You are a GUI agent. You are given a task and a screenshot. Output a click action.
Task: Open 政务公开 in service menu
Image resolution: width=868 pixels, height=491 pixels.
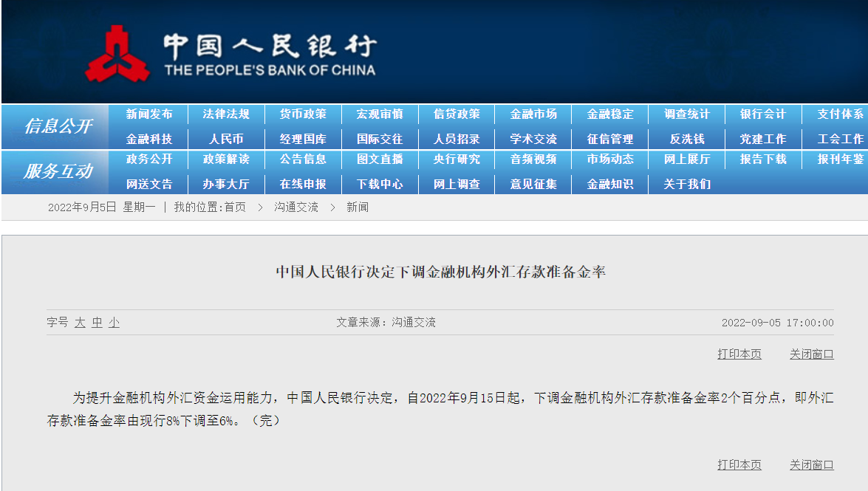(x=149, y=159)
